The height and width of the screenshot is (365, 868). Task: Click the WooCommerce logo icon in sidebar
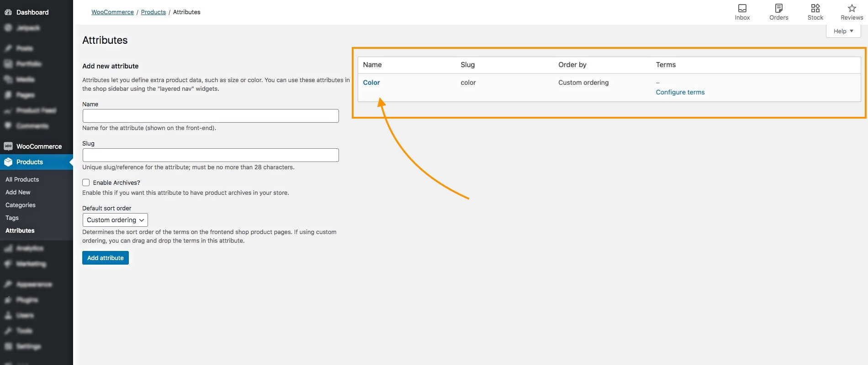coord(8,146)
